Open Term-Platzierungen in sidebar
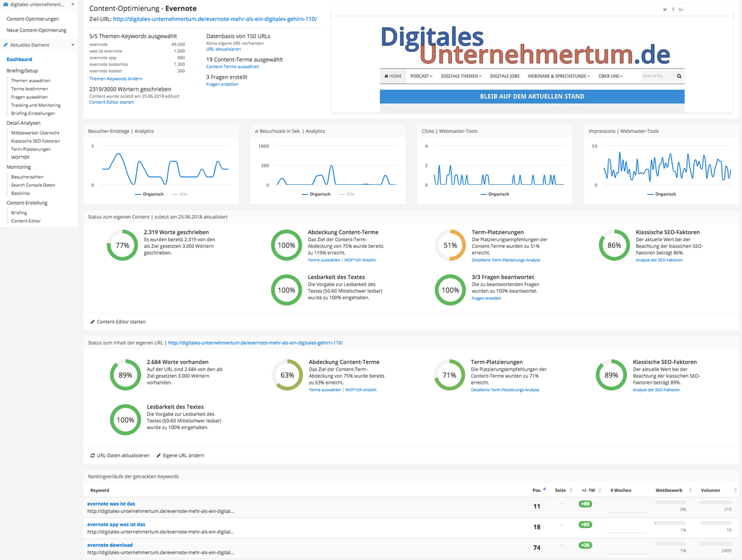Screen dimensions: 742x560 pos(31,149)
